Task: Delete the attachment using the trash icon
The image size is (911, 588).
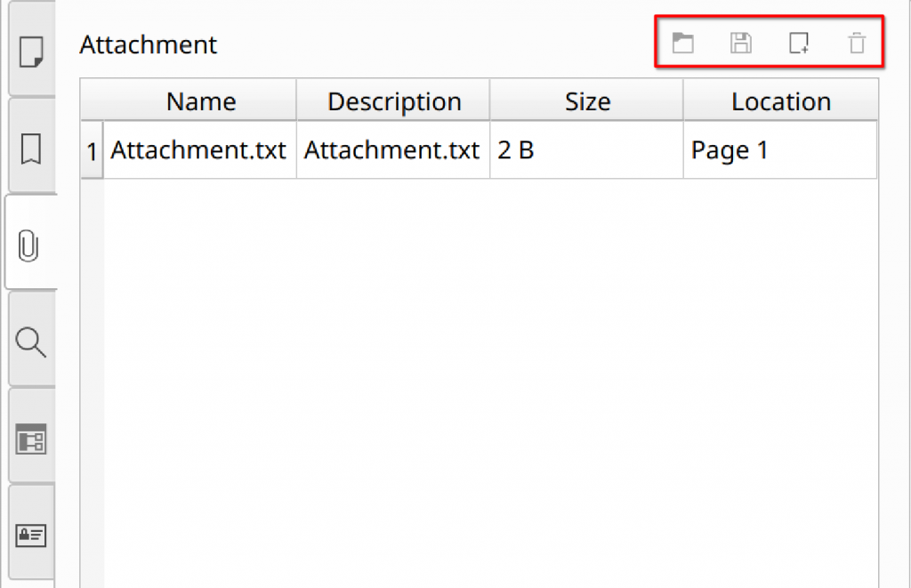Action: [857, 42]
